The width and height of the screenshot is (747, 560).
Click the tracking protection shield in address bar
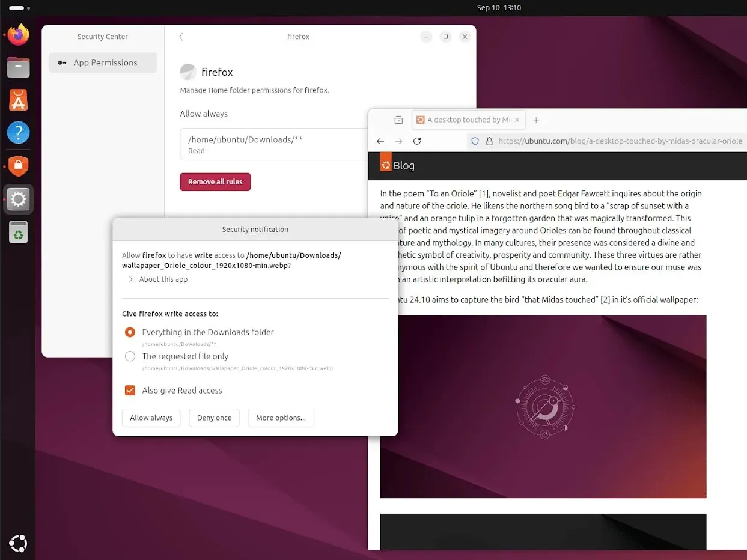[x=475, y=141]
